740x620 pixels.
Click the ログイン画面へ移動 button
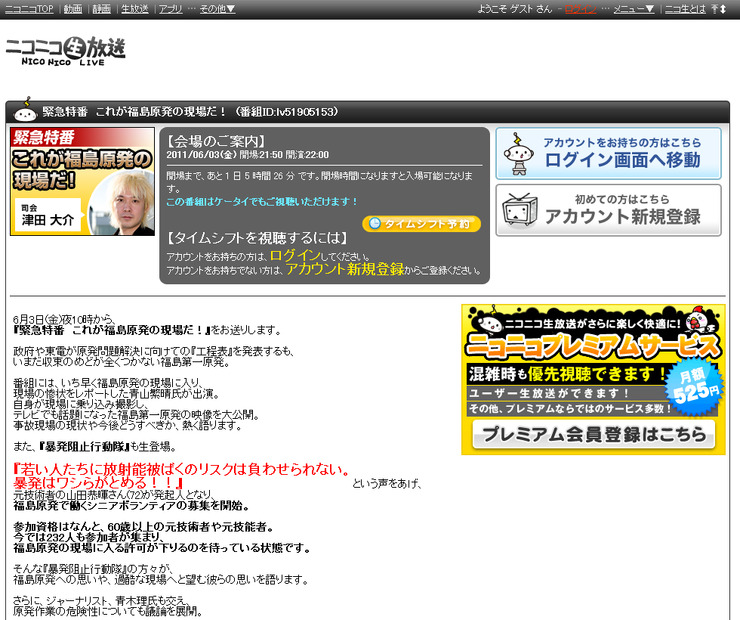[x=608, y=153]
